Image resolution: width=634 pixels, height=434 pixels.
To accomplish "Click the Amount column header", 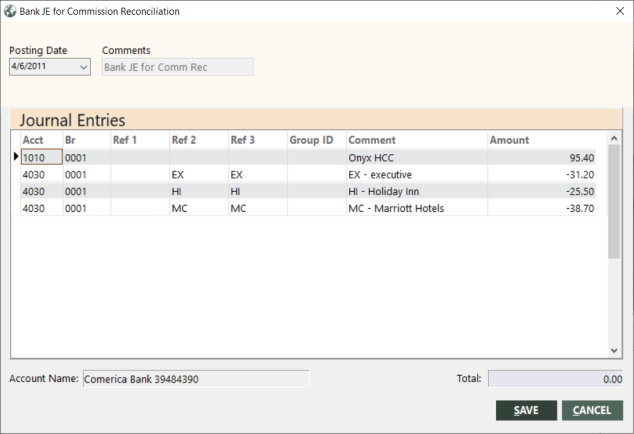I will 542,140.
